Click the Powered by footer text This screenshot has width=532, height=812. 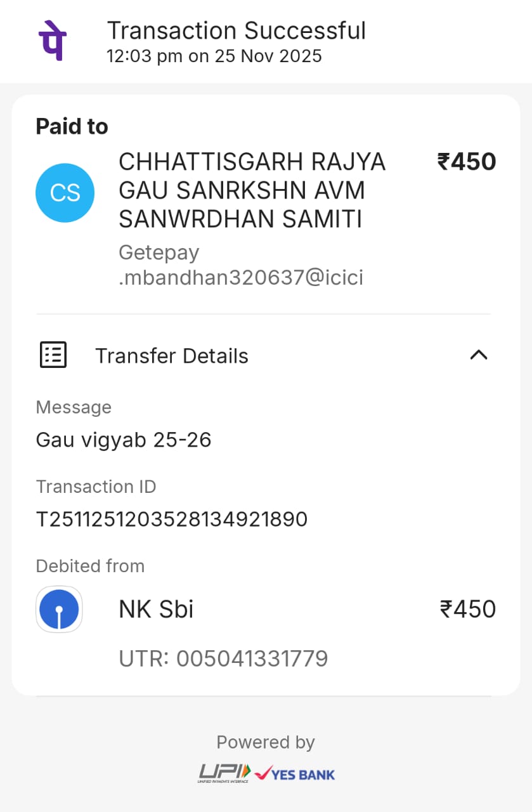(x=266, y=742)
